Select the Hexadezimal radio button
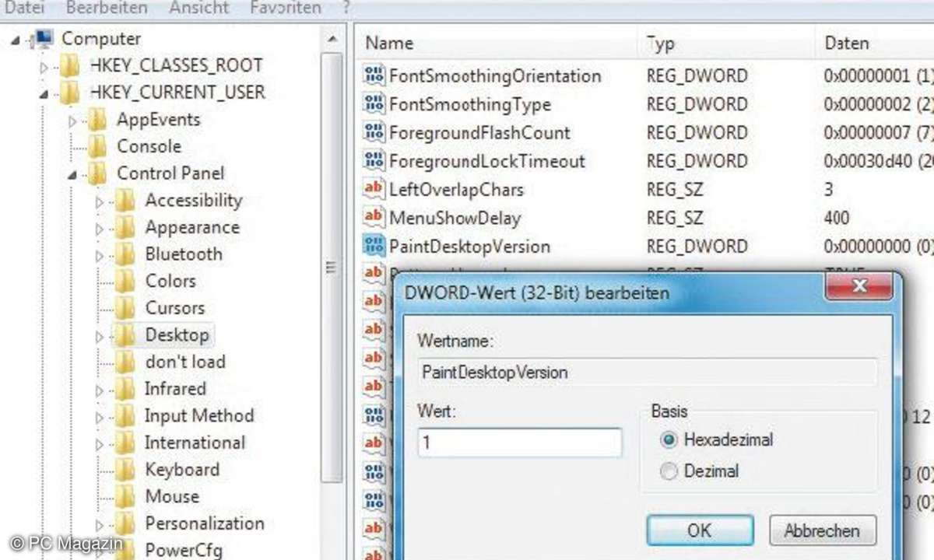934x560 pixels. click(x=668, y=440)
